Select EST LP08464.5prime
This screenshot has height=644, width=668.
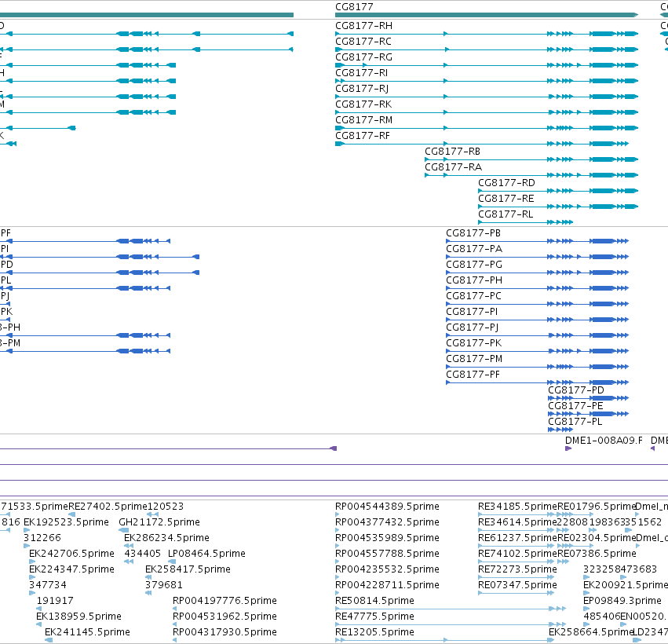point(206,554)
